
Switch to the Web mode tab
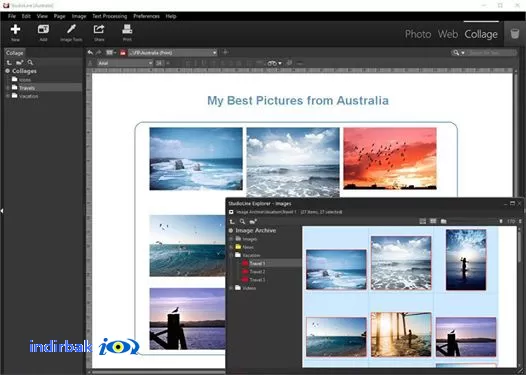[x=448, y=34]
